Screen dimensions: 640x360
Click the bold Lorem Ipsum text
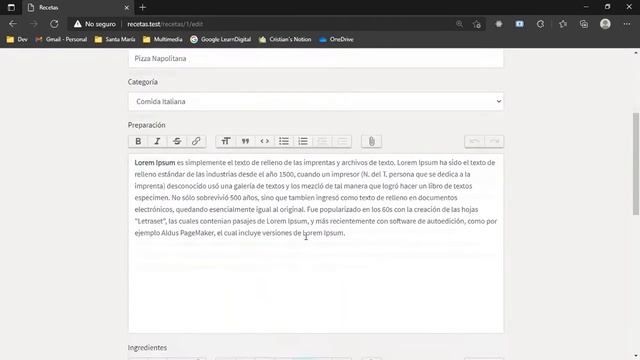(x=155, y=162)
